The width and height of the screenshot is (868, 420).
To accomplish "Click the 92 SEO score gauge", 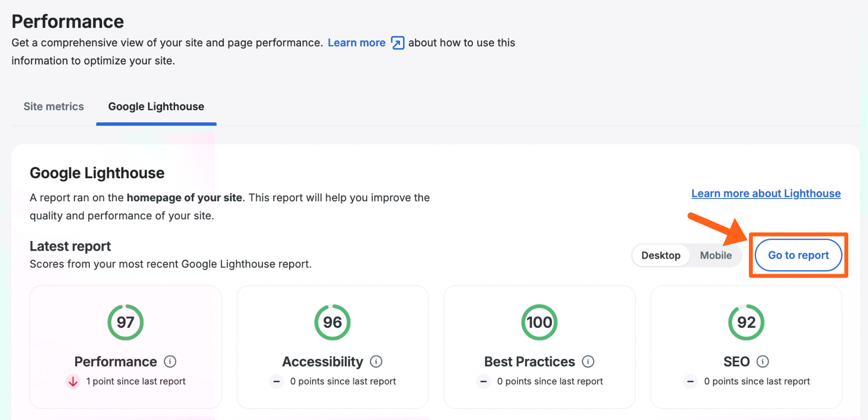I will tap(746, 322).
